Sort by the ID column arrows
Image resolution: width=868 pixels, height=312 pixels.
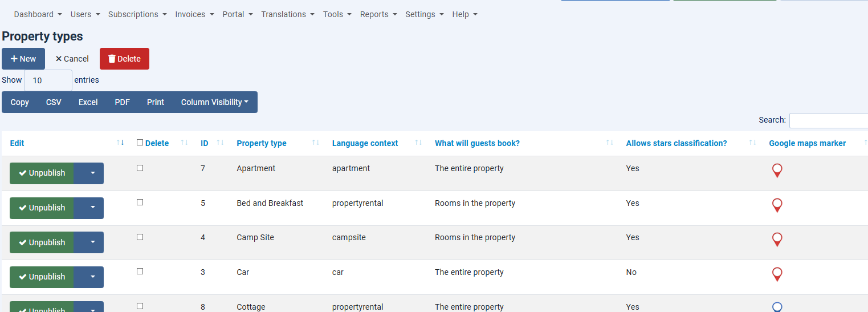pos(221,143)
